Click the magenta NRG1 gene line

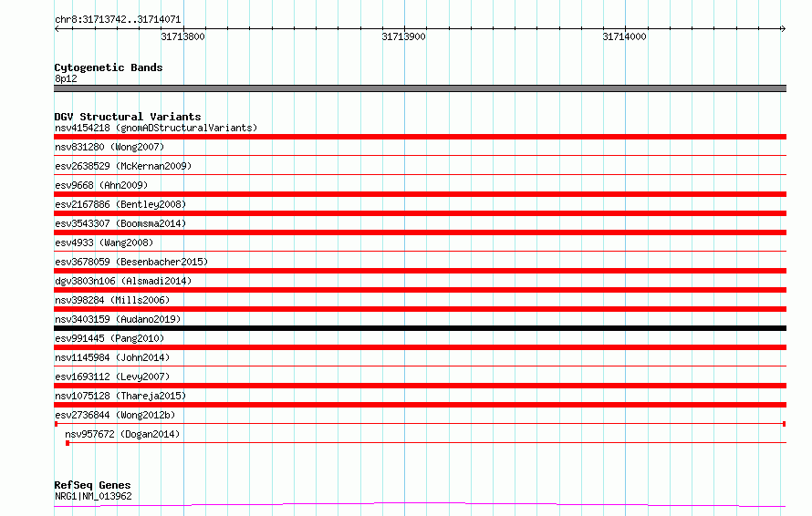pos(420,505)
